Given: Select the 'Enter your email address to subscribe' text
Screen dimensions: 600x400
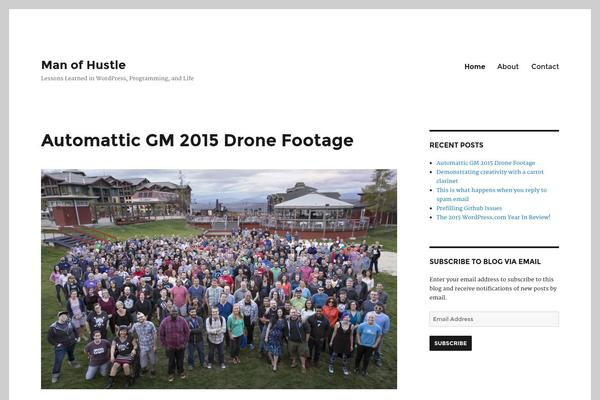Looking at the screenshot, I should click(x=493, y=288).
